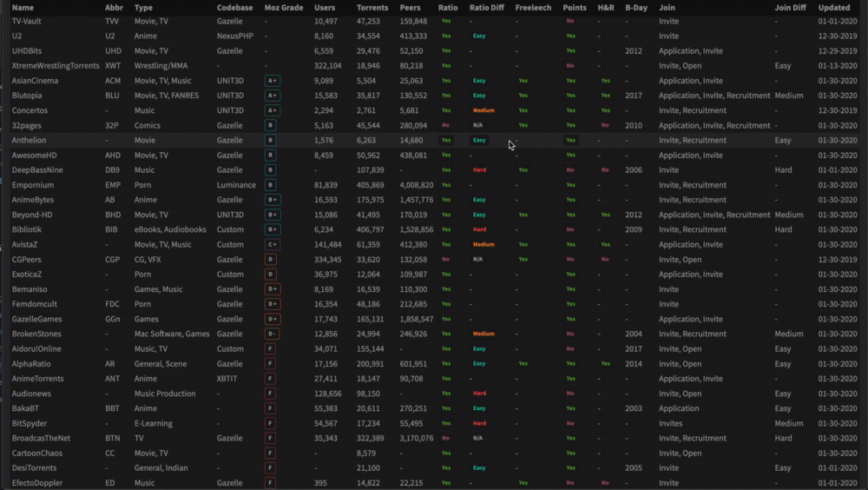Click the Ratio Diff column header
Image resolution: width=868 pixels, height=490 pixels.
[487, 8]
